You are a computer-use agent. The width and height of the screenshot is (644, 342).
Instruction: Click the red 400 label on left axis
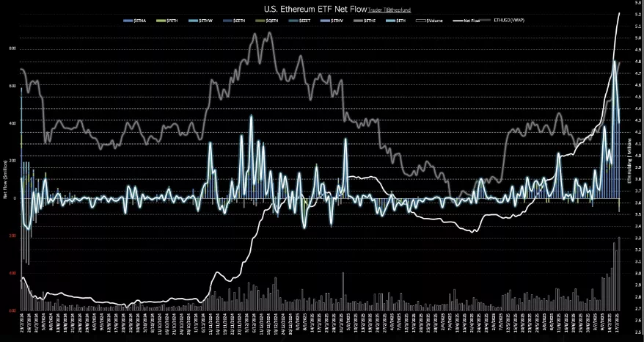click(x=12, y=273)
